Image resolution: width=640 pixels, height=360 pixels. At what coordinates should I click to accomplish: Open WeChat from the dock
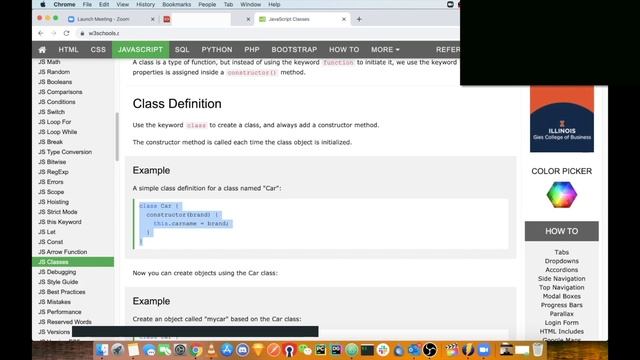click(305, 350)
